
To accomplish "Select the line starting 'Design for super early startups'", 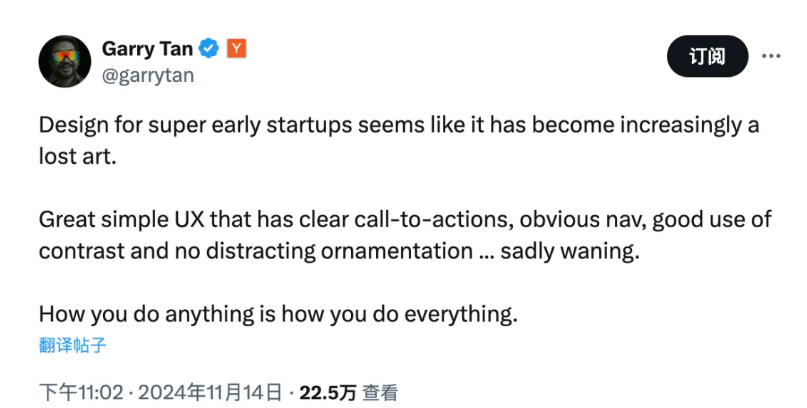I will pos(399,126).
